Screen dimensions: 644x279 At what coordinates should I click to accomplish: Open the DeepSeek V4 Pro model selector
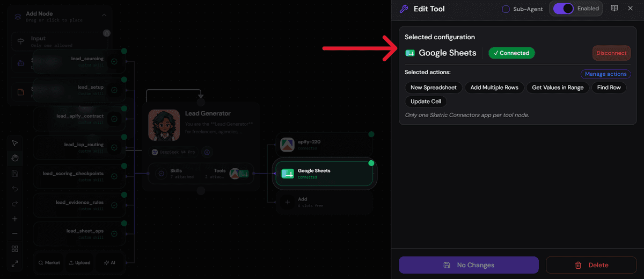click(174, 152)
